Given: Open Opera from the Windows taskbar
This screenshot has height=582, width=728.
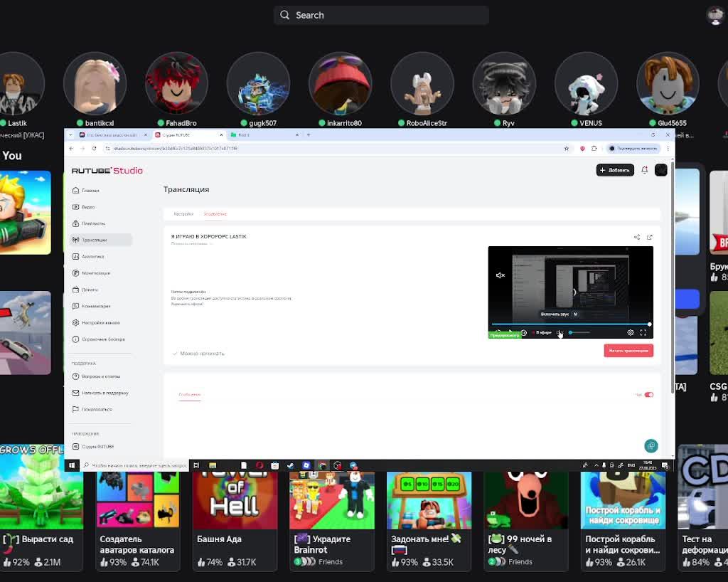Looking at the screenshot, I should tap(259, 465).
